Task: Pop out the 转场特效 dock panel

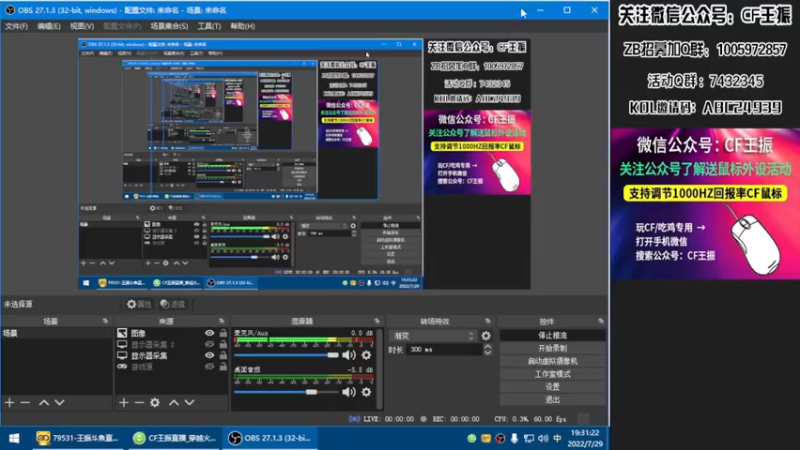Action: pyautogui.click(x=488, y=321)
